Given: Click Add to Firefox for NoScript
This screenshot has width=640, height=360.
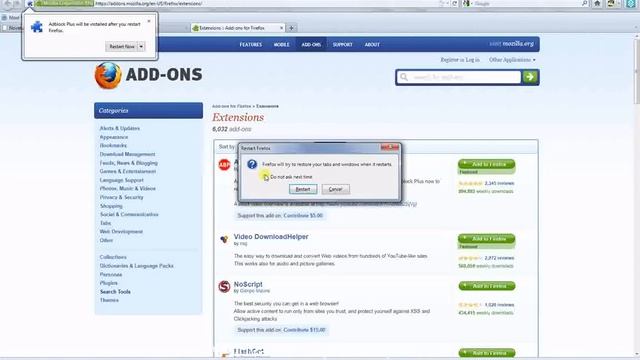Looking at the screenshot, I should click(x=487, y=286).
